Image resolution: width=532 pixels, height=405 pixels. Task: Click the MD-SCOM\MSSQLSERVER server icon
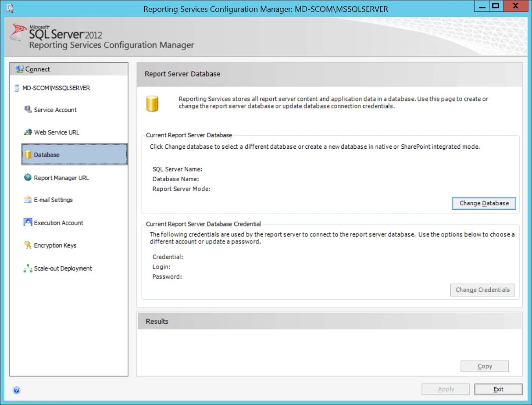(17, 88)
